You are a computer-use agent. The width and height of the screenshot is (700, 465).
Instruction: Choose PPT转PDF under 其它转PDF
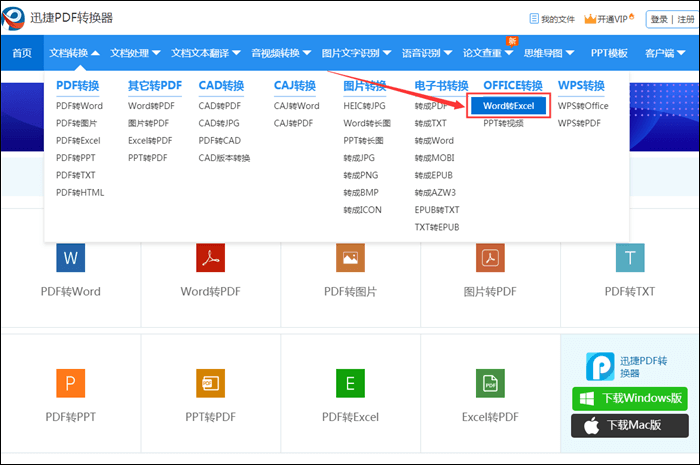pos(147,158)
